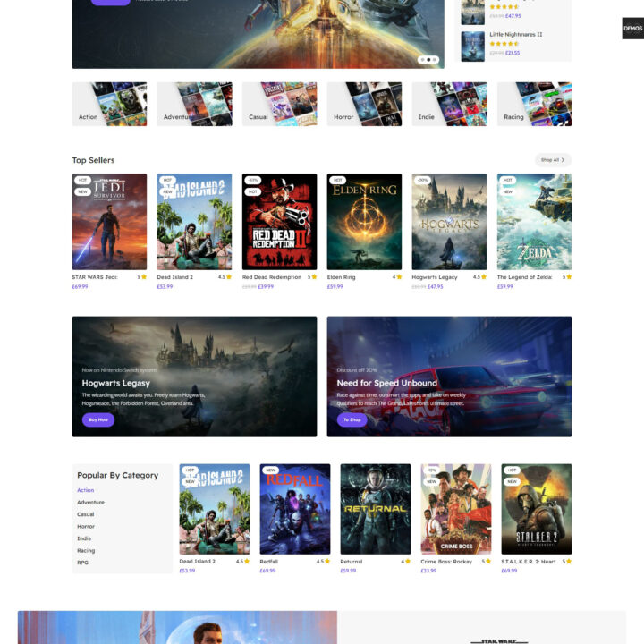Select STAR WARS Jedi Survivor cover in Top Sellers
The width and height of the screenshot is (644, 644).
(109, 222)
